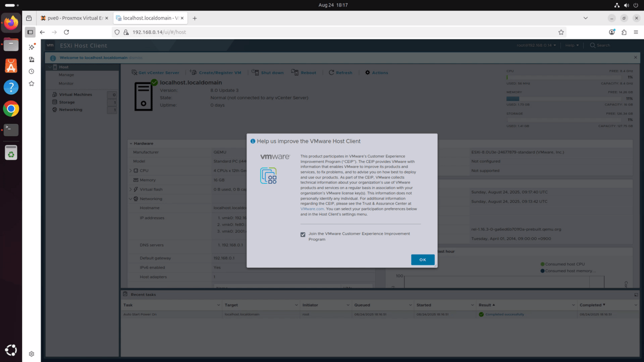Click the Memory icon under Hardware
The height and width of the screenshot is (362, 644).
point(136,180)
